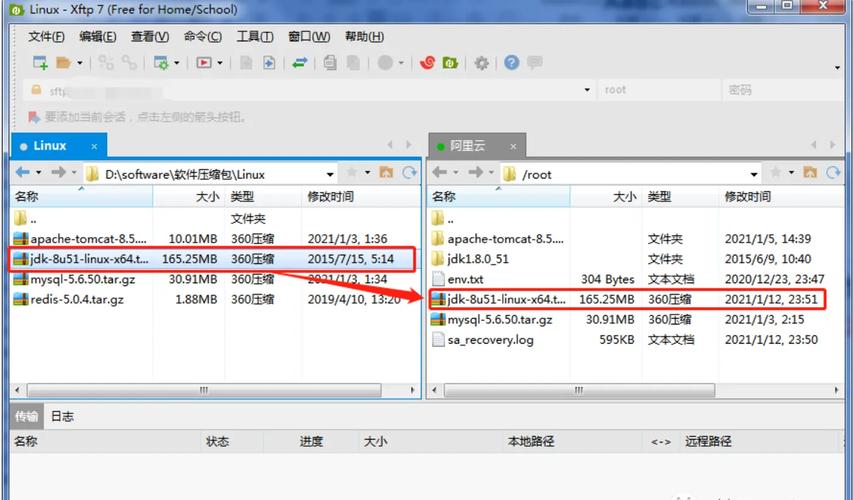Sort remote files by 类型 column
The height and width of the screenshot is (500, 853).
pos(681,196)
